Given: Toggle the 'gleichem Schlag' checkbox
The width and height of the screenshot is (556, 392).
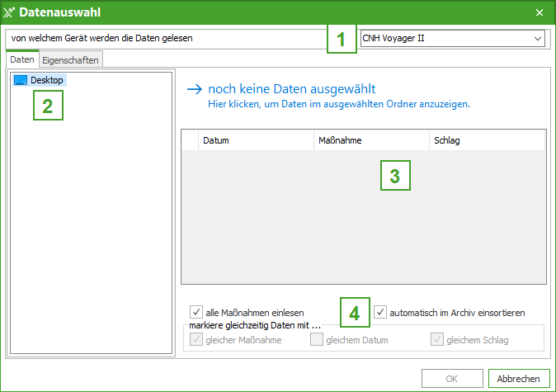Looking at the screenshot, I should (x=437, y=339).
